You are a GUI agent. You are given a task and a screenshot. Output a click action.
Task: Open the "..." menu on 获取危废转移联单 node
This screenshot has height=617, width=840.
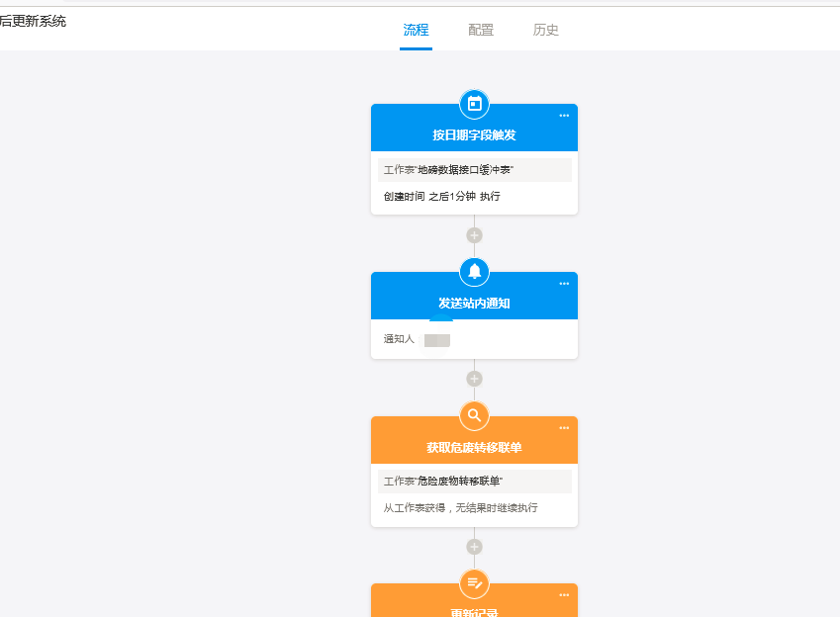click(564, 427)
